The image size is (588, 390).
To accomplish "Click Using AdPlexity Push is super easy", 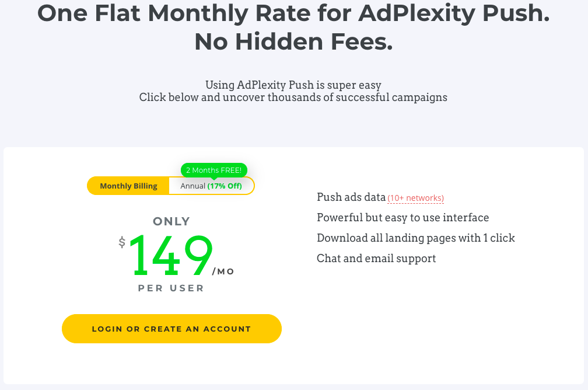I will 293,85.
